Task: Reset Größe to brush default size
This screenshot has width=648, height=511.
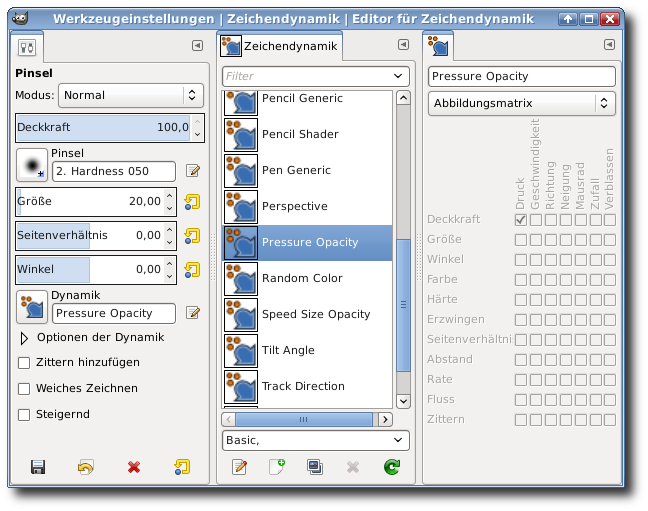Action: 192,202
